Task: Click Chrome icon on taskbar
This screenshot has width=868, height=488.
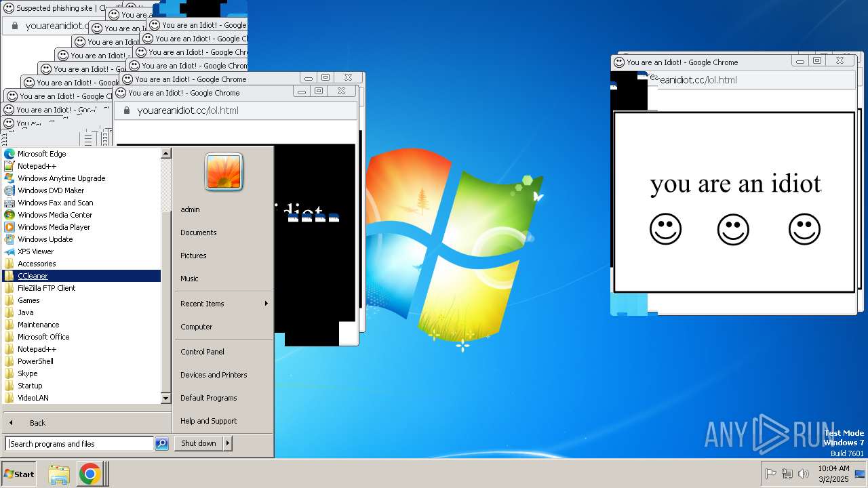Action: click(x=89, y=474)
